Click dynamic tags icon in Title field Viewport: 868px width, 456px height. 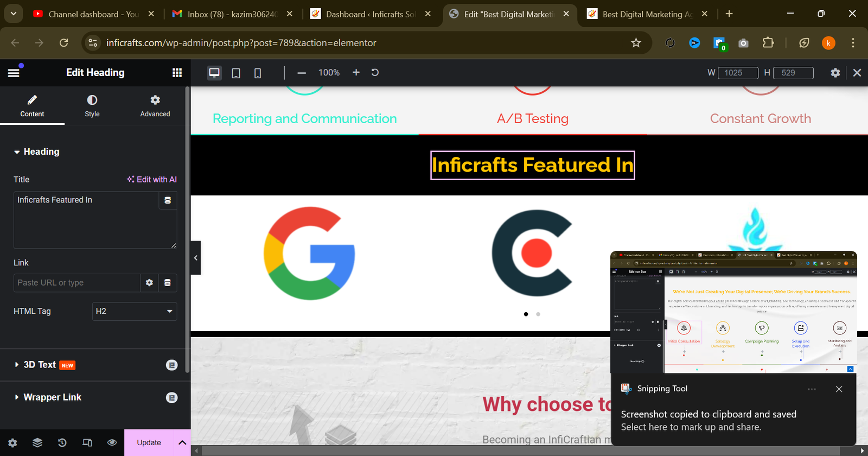point(168,200)
